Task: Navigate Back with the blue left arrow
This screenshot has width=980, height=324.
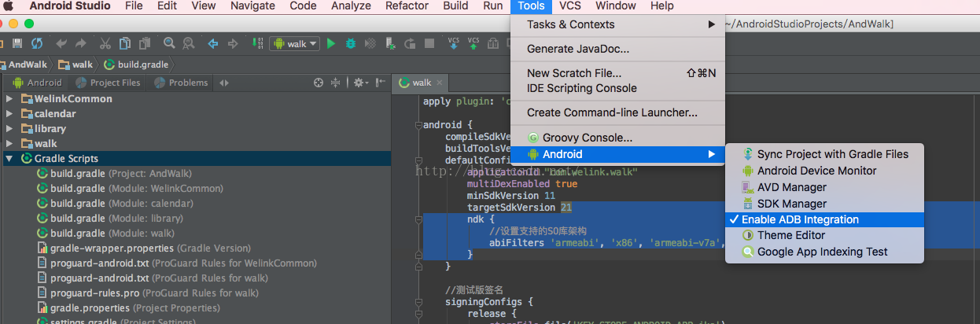Action: [x=213, y=44]
